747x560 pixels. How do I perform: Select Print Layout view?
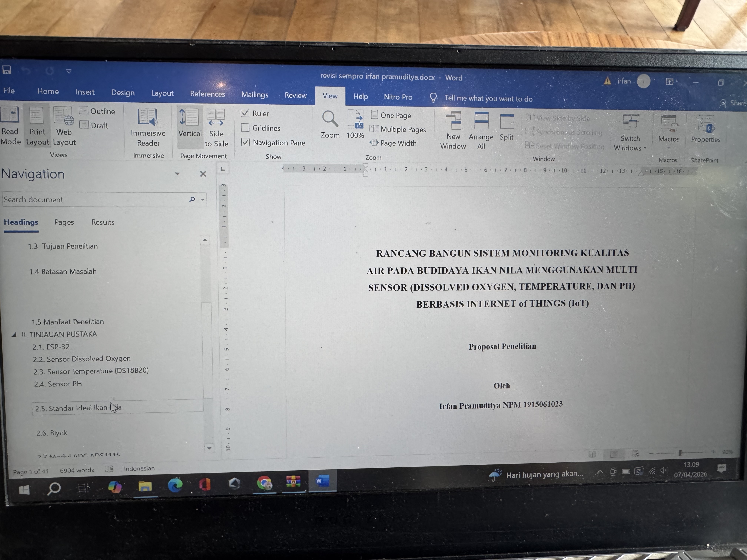pos(37,126)
